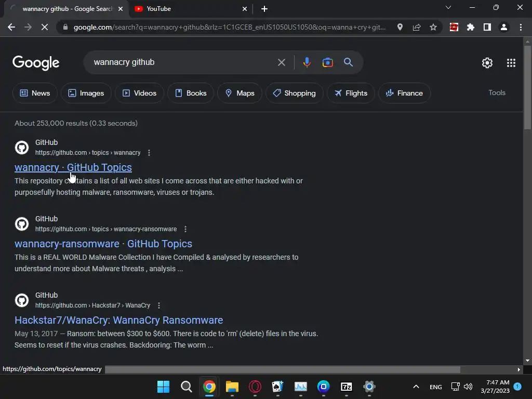Click inside the wannacry github search field
Viewport: 532px width, 399px height.
point(183,62)
